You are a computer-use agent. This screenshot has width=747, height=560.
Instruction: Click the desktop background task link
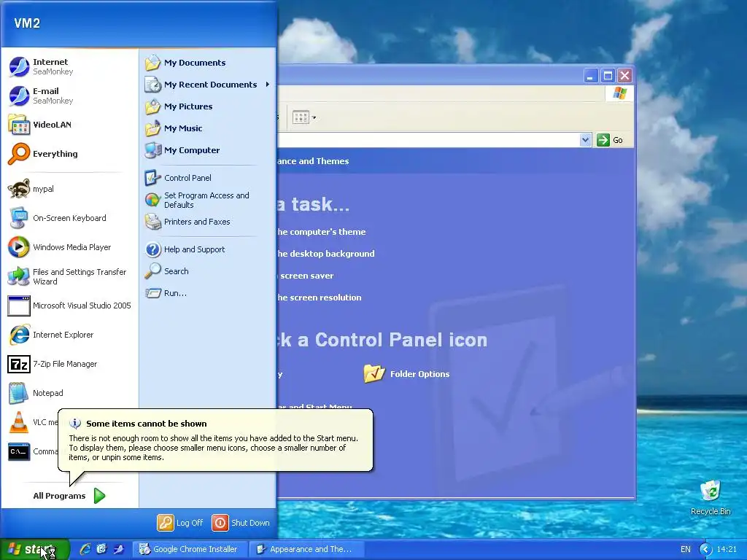click(x=326, y=254)
